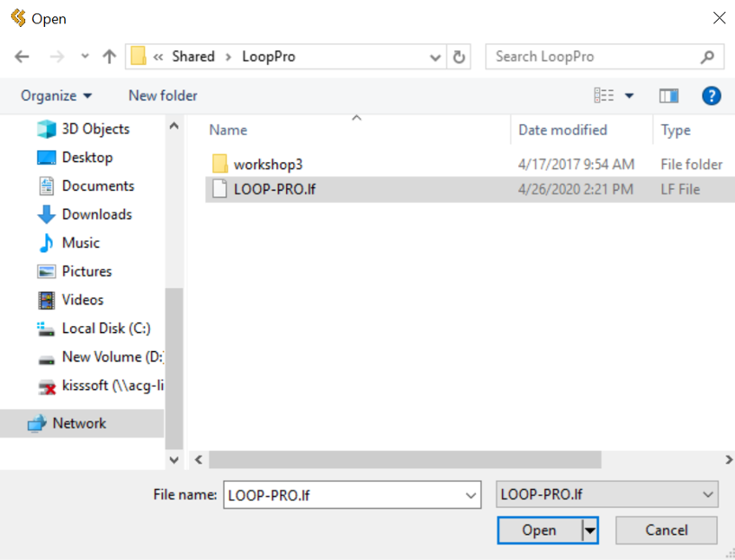Click date 4/17/2017 9:54 AM
The width and height of the screenshot is (735, 560).
coord(576,165)
